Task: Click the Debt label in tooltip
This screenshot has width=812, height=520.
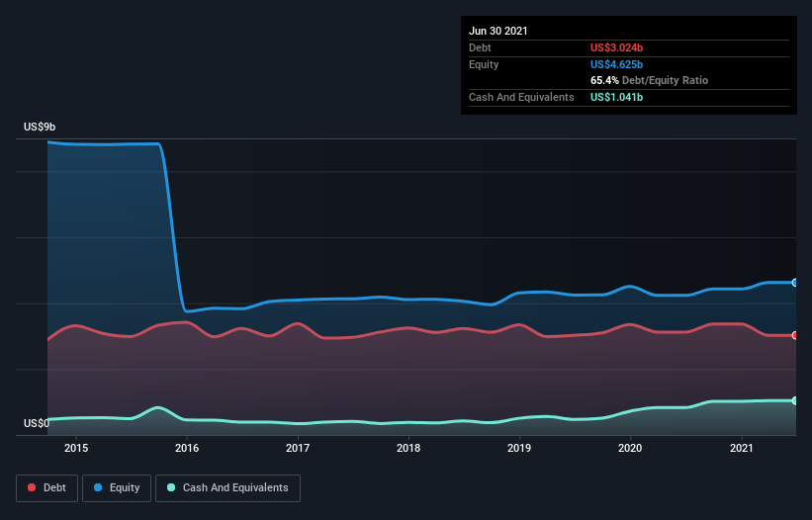Action: pos(480,47)
